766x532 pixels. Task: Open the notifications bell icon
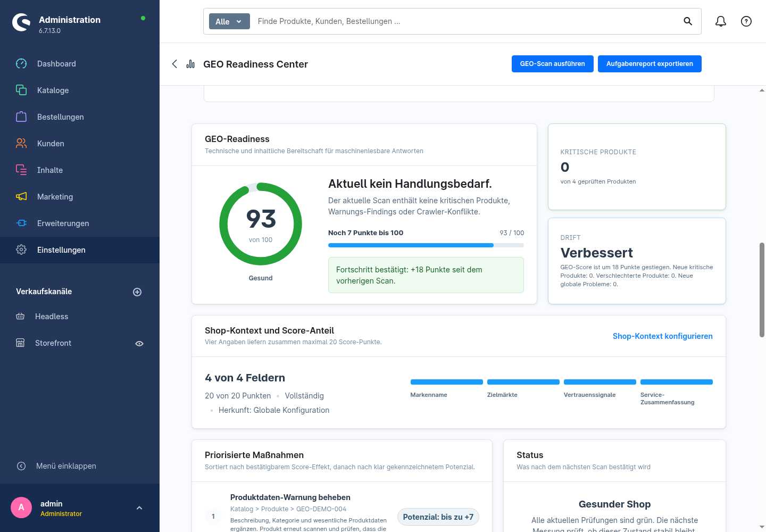point(721,21)
